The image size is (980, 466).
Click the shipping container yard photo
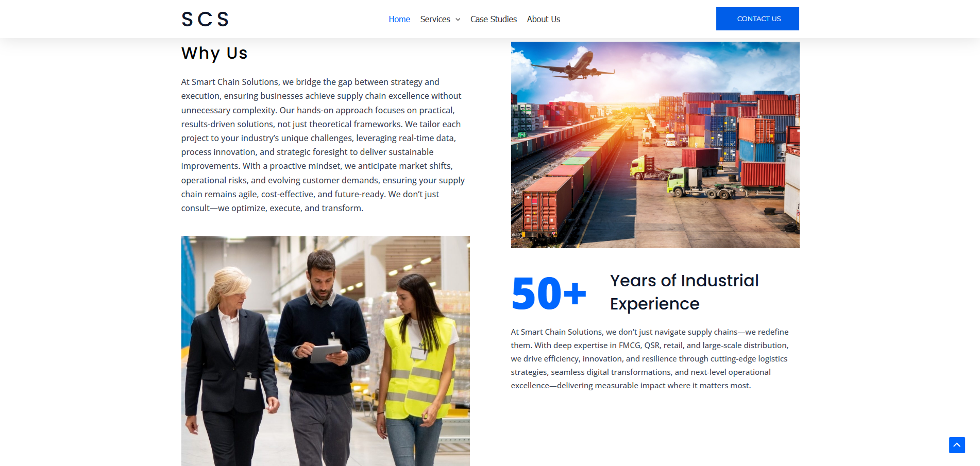coord(655,145)
